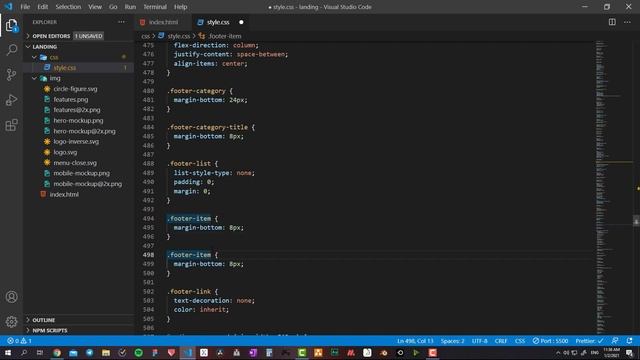
Task: Click cursor position Ln 498, Col 13
Action: point(415,341)
